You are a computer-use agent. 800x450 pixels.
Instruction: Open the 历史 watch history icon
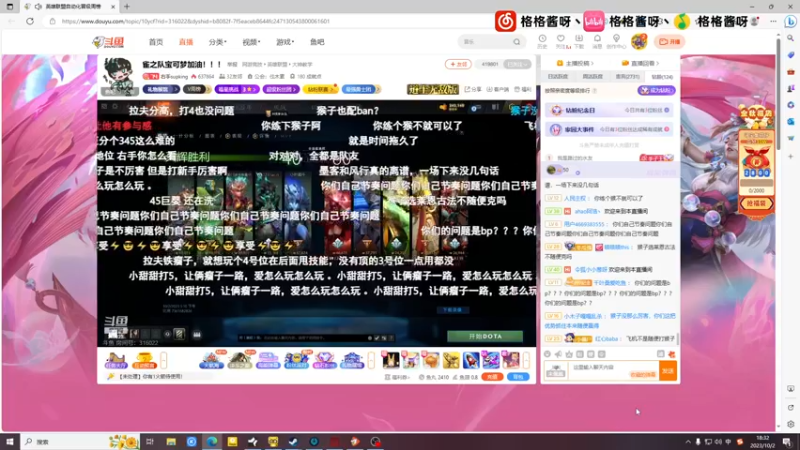pyautogui.click(x=542, y=41)
